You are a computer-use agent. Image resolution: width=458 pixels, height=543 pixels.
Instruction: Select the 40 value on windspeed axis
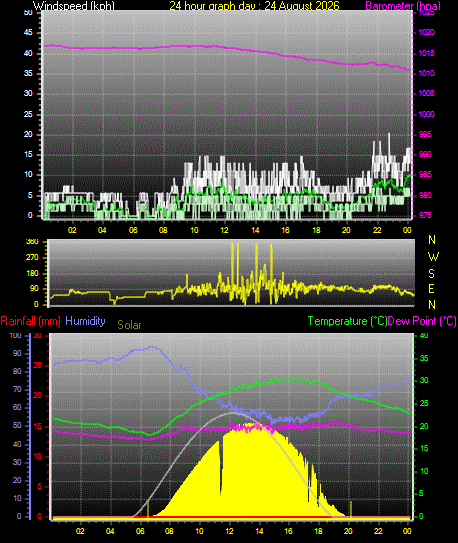28,53
